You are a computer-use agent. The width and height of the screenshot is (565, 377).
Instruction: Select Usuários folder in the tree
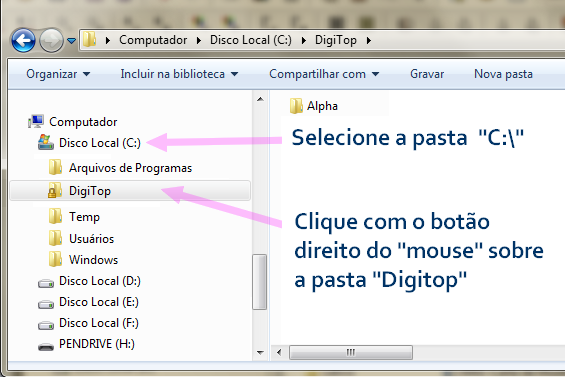[92, 239]
